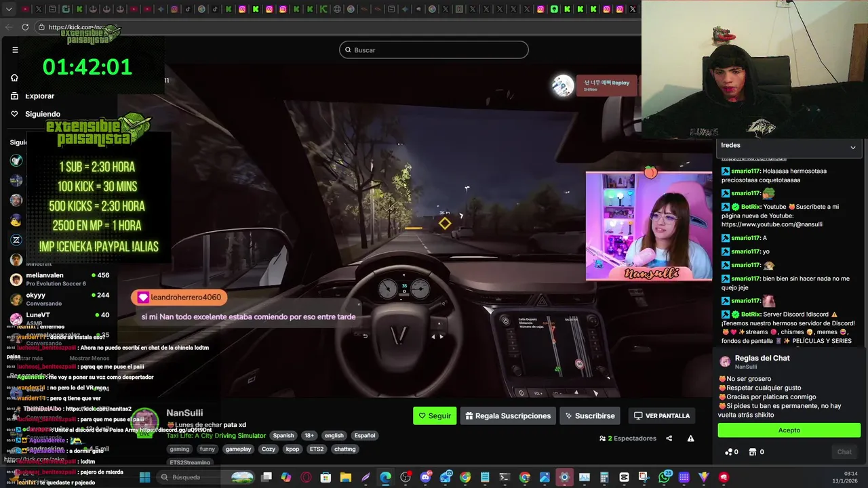Open Calculator from the taskbar
Screen dimensions: 868x488
tap(604, 477)
